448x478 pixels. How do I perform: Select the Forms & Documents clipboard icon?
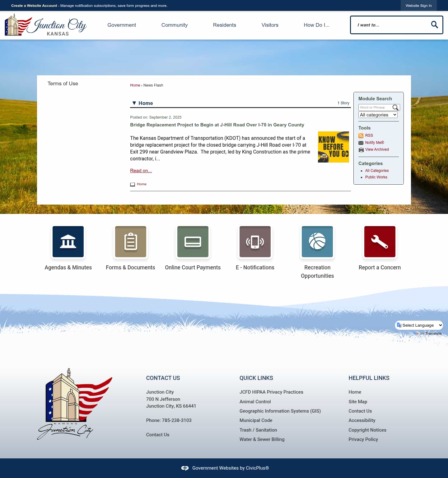tap(130, 242)
